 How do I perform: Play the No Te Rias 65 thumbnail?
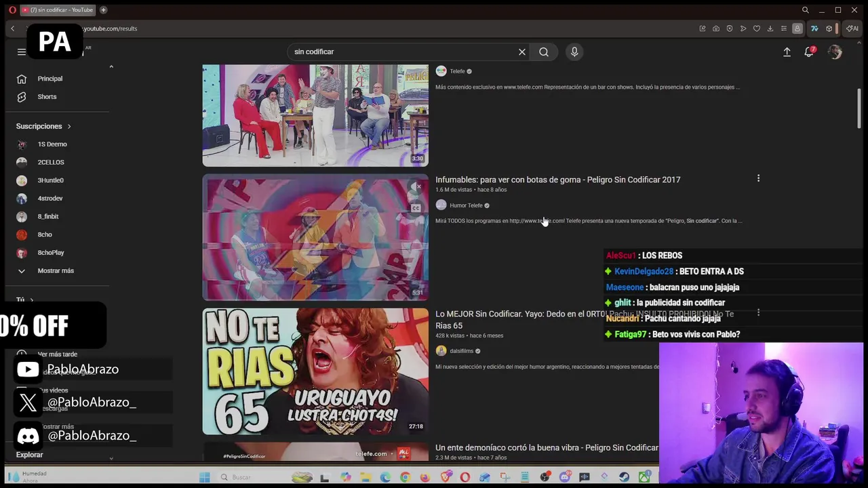tap(315, 371)
